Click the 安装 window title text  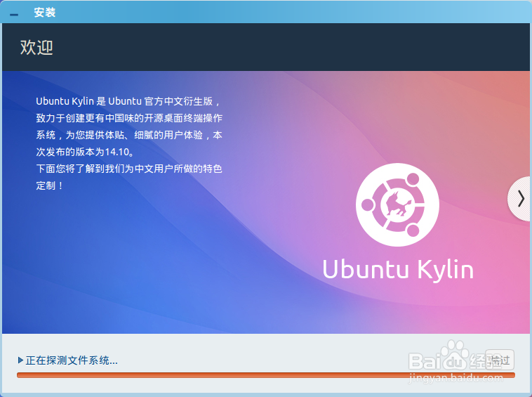click(44, 13)
